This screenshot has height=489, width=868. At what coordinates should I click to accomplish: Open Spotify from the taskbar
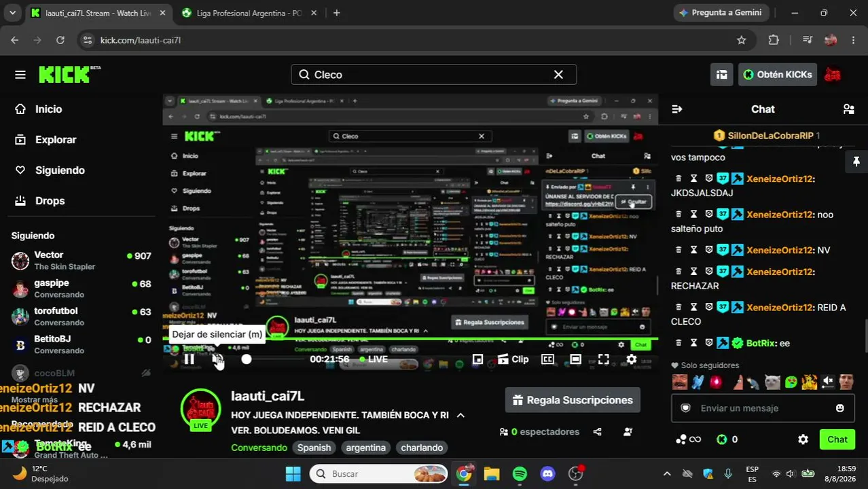click(x=520, y=473)
